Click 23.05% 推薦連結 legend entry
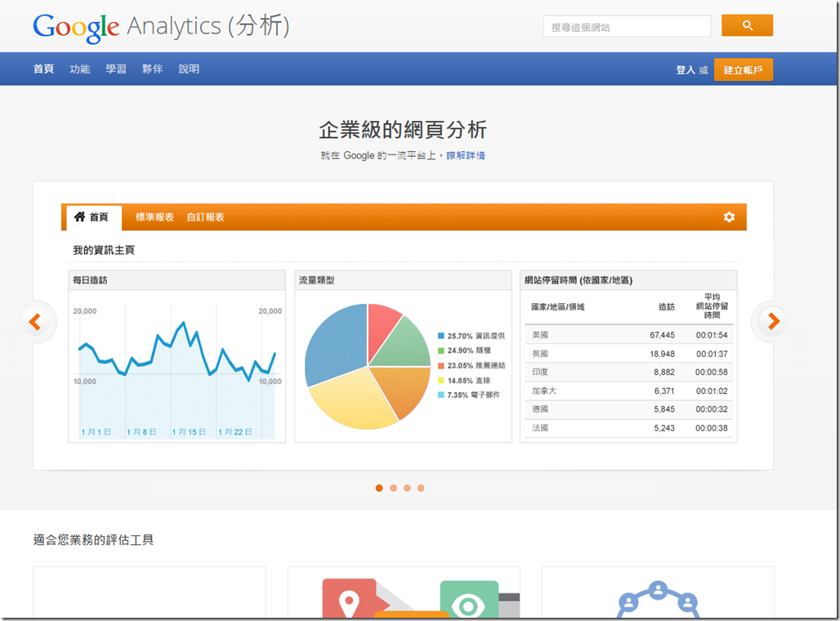The width and height of the screenshot is (840, 621). tap(471, 365)
